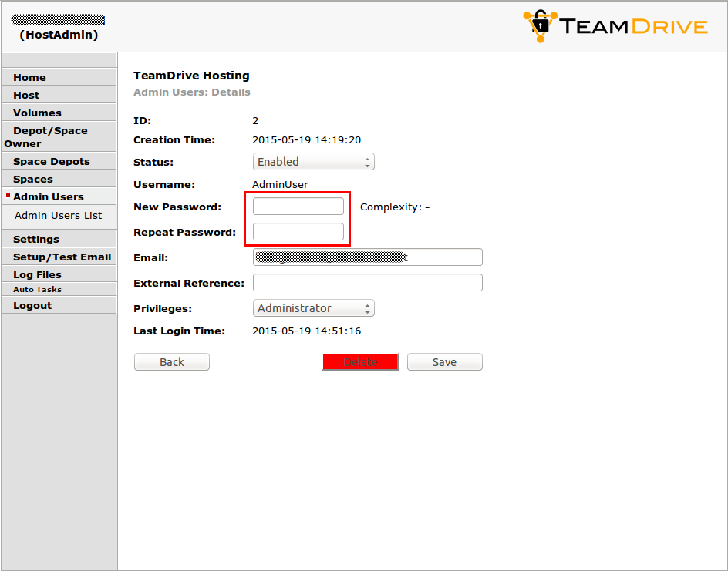
Task: Click the Back button
Action: pyautogui.click(x=171, y=361)
